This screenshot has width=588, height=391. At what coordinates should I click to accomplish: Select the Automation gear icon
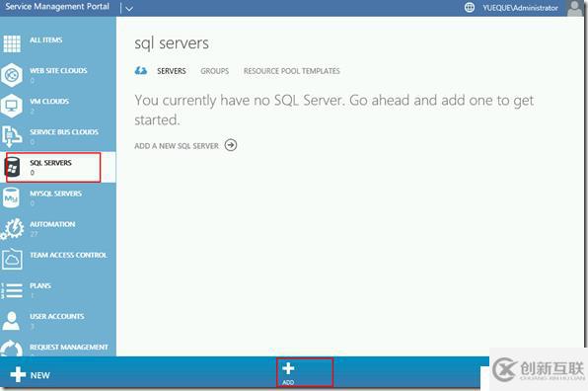pyautogui.click(x=12, y=228)
